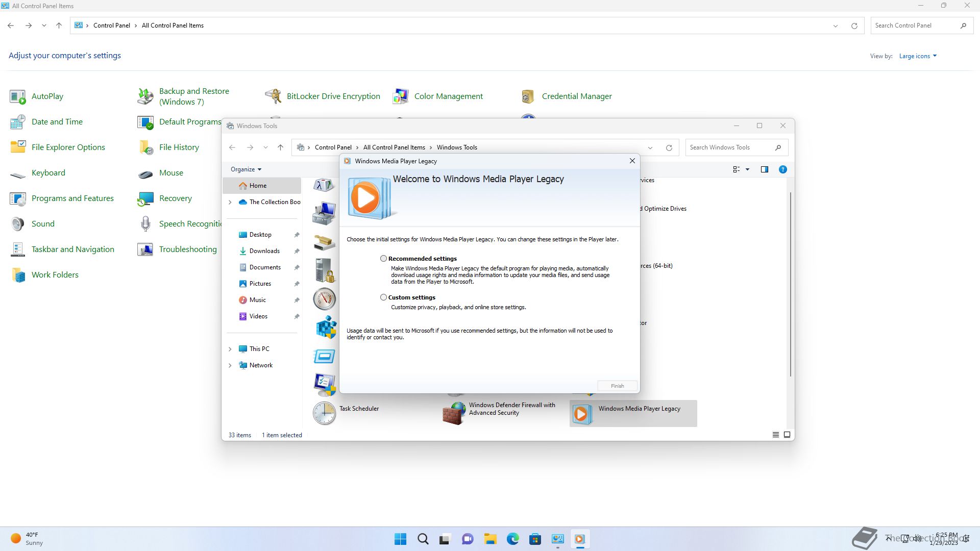
Task: Open the Large icons View by dropdown
Action: tap(918, 56)
